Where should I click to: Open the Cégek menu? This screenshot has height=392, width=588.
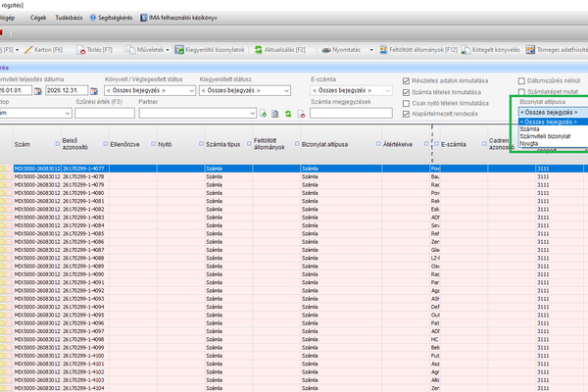[x=38, y=18]
